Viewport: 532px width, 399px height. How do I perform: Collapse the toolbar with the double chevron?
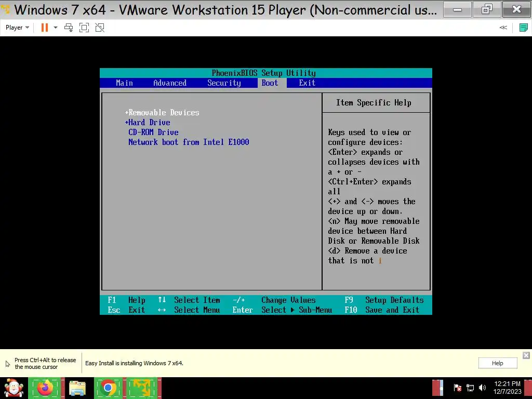(503, 28)
